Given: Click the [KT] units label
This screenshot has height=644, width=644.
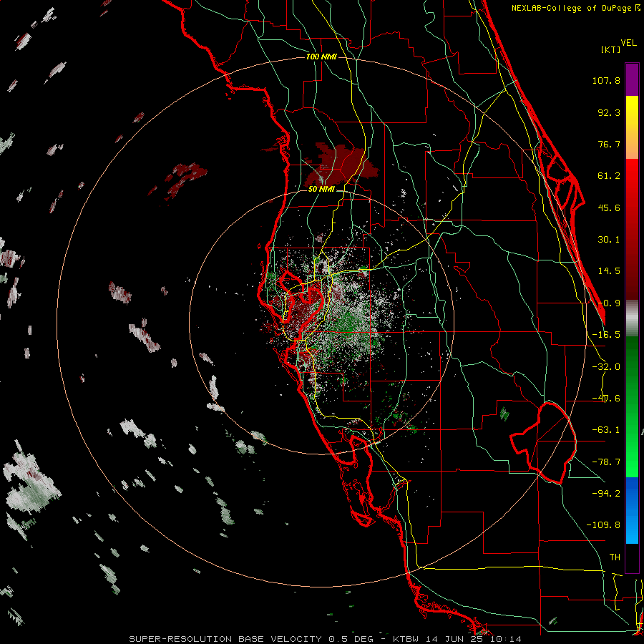Looking at the screenshot, I should [x=611, y=49].
